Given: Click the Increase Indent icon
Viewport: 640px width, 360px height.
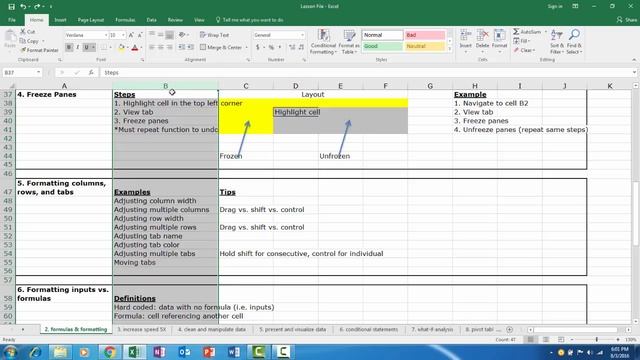Looking at the screenshot, I should (191, 47).
